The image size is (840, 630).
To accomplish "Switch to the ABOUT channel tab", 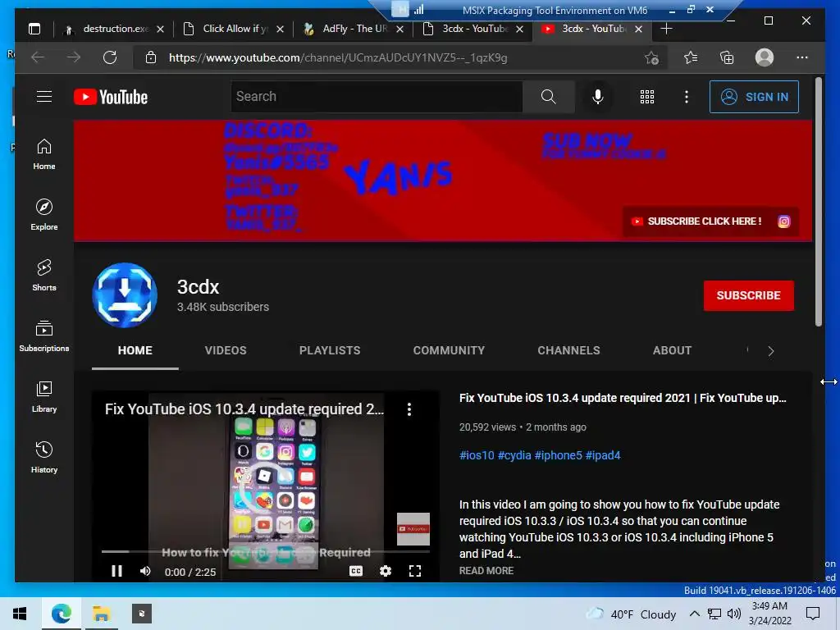I will click(x=673, y=350).
